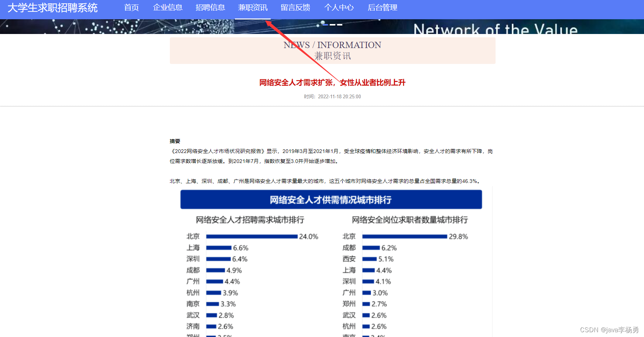Click the 兼职资讯 section subtitle
Viewport: 644px width, 337px height.
click(332, 56)
